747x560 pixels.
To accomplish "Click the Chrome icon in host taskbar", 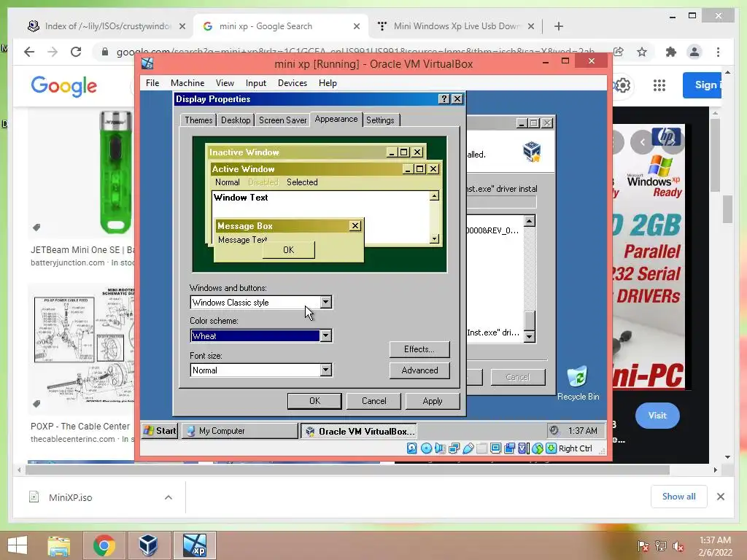I will (x=104, y=545).
